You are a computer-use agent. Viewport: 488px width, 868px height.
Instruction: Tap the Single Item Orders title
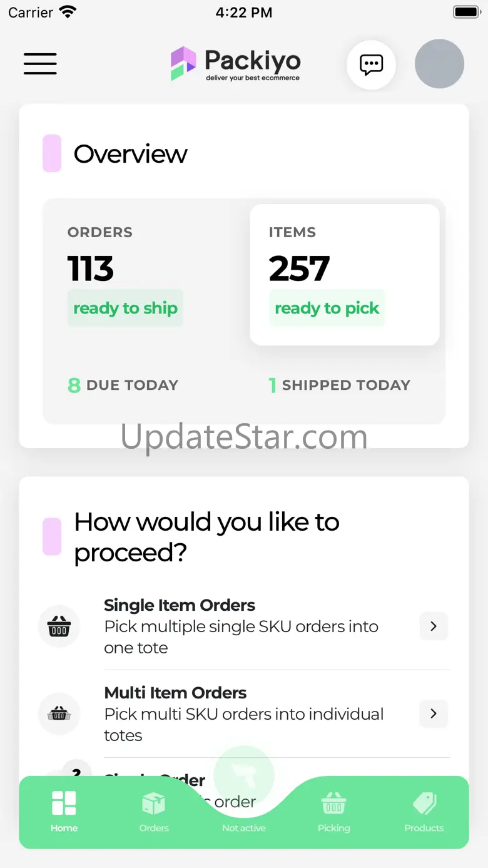pos(180,605)
